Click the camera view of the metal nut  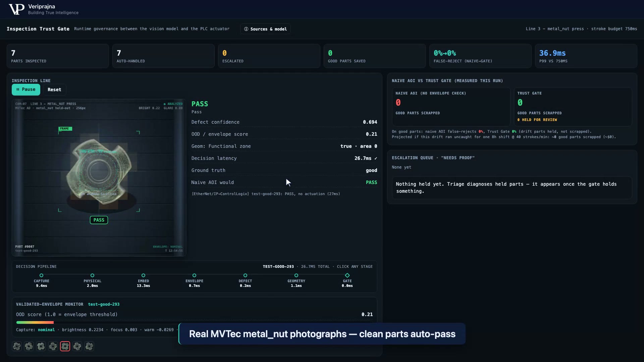point(99,178)
